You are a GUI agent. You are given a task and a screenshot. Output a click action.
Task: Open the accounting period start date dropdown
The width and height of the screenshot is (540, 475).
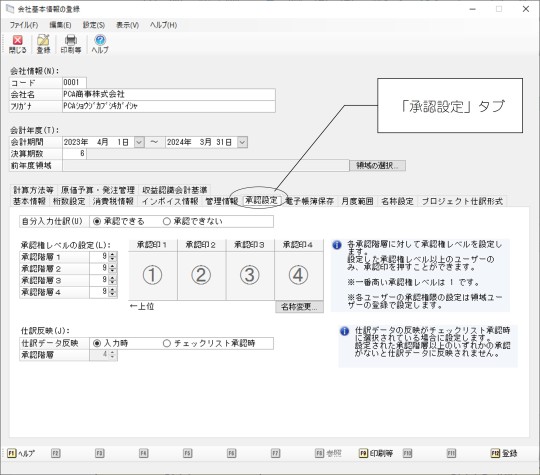click(139, 142)
